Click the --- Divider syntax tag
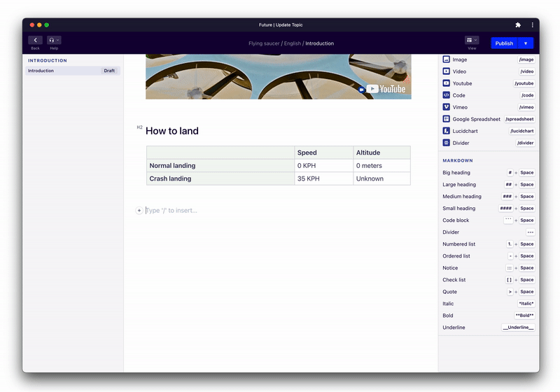Screen dimensions: 560x392 (x=531, y=232)
